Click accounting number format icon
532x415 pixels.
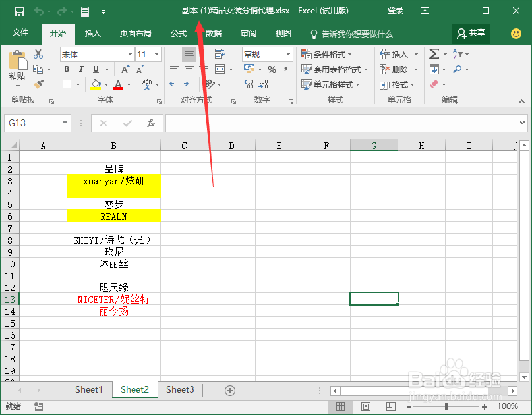[x=249, y=69]
